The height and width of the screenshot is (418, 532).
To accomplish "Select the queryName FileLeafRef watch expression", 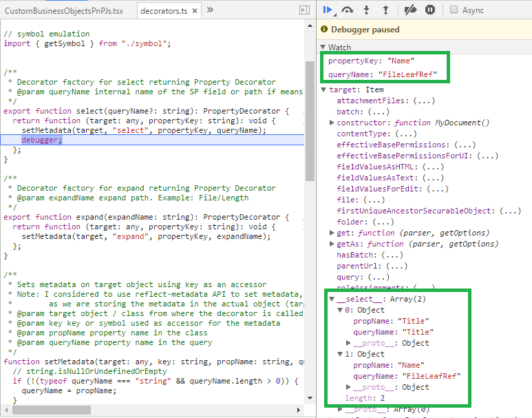I will [x=383, y=74].
